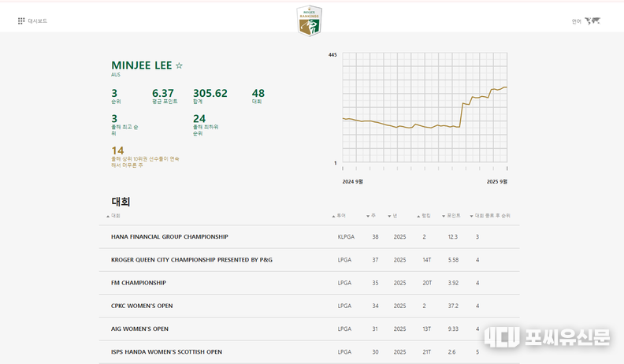Sort table by 포인트 column

pyautogui.click(x=451, y=216)
